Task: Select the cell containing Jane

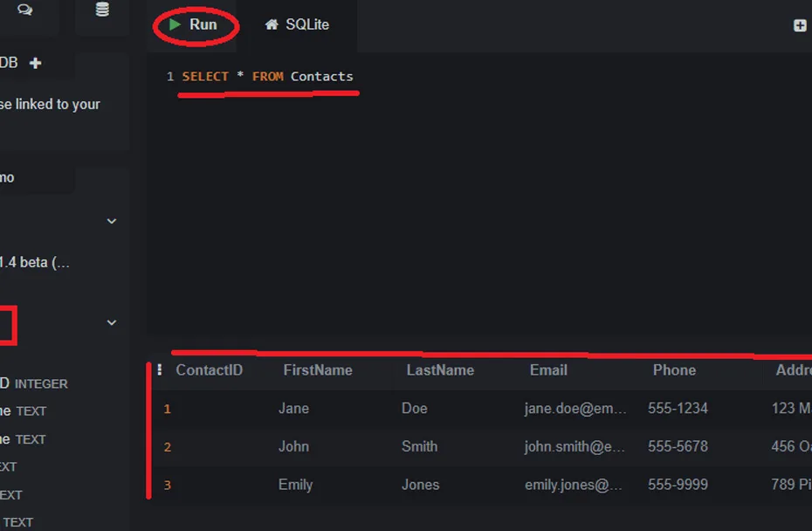Action: coord(293,408)
